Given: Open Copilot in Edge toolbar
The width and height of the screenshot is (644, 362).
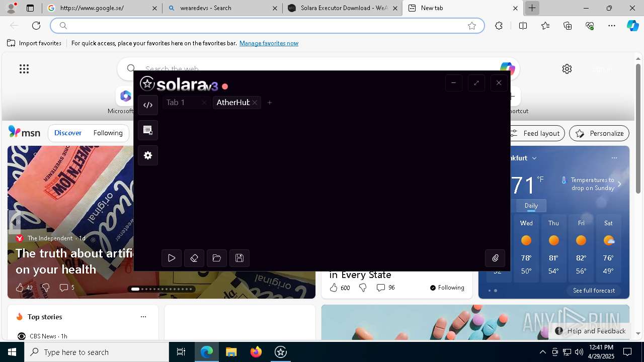Looking at the screenshot, I should point(632,26).
